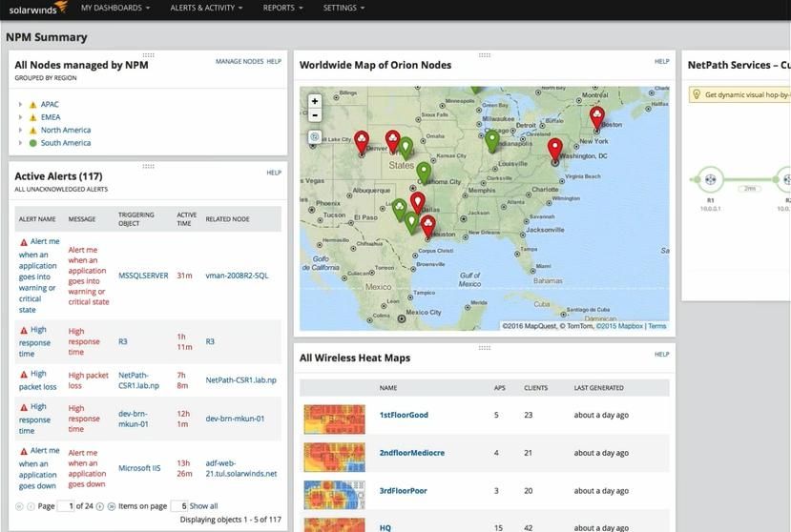Click the 3rdFloorPoor name link

(x=403, y=491)
